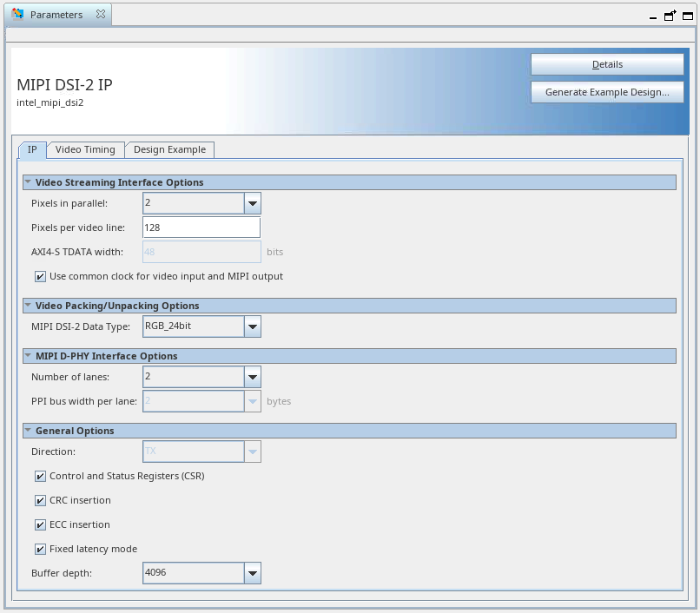This screenshot has height=613, width=700.
Task: Select the Parameters view tab
Action: 58,15
